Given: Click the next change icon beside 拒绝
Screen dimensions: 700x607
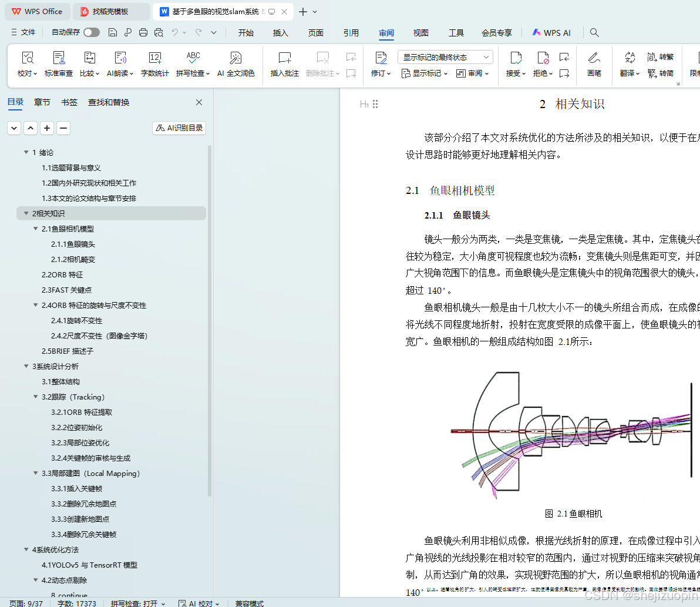Looking at the screenshot, I should pos(564,73).
